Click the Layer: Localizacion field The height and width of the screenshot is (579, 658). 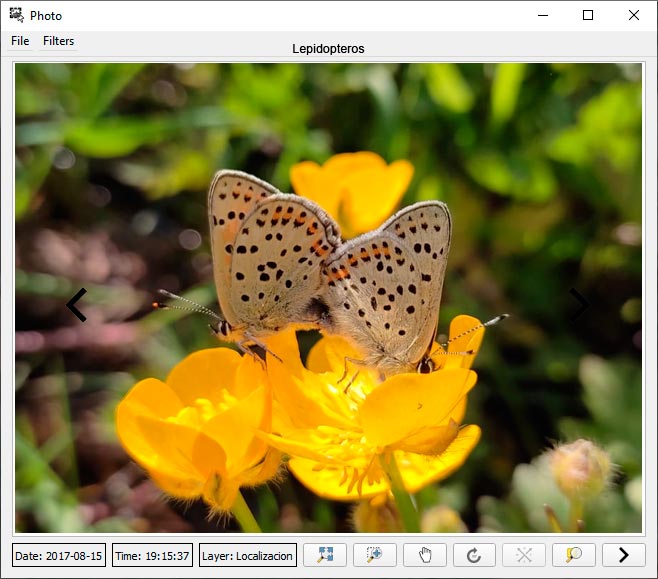point(248,555)
